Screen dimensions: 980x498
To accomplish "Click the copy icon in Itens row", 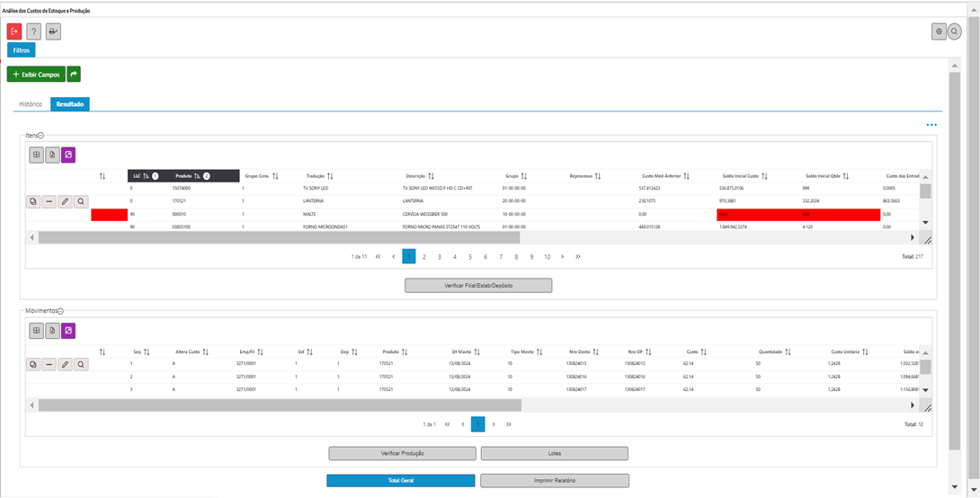I will pyautogui.click(x=32, y=202).
